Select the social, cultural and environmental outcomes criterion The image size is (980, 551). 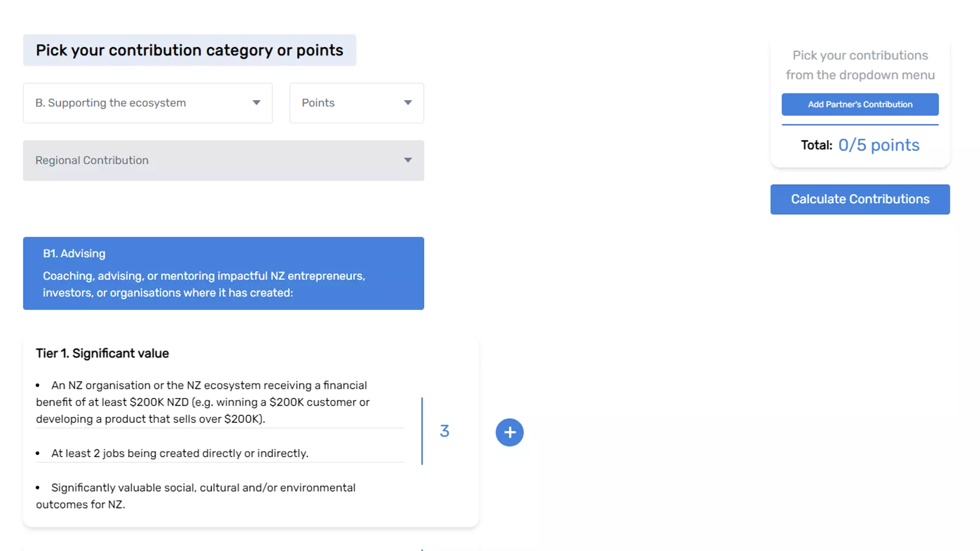coord(203,495)
